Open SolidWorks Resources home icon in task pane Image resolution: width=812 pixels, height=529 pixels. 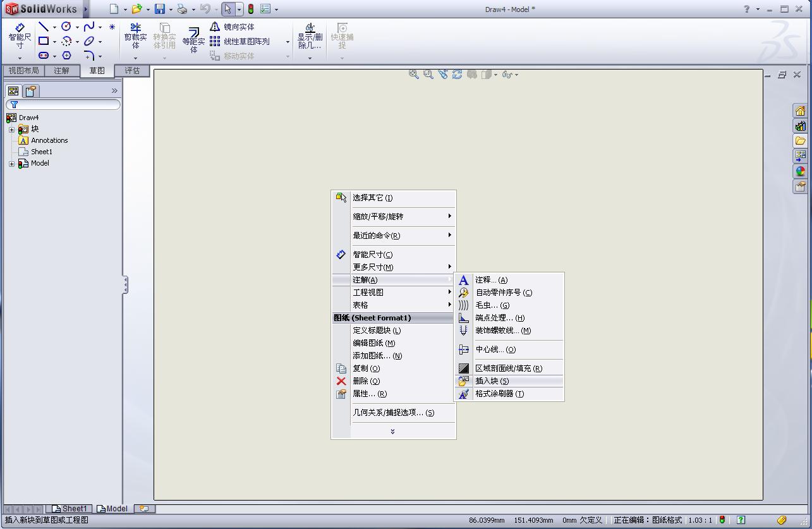coord(801,111)
